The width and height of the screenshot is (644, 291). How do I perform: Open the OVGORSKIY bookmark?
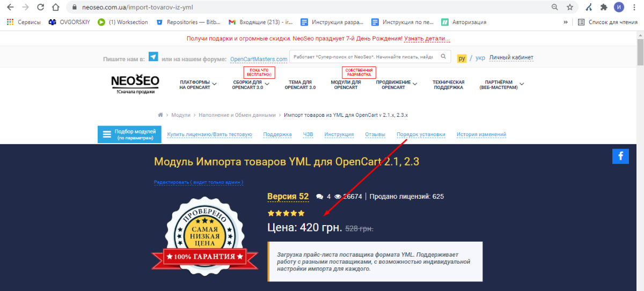tap(69, 22)
